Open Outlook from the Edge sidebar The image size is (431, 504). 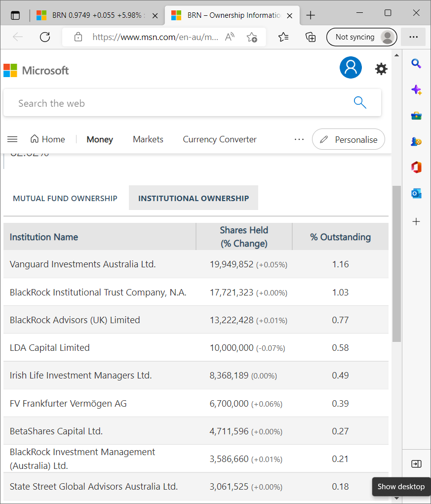pyautogui.click(x=416, y=194)
